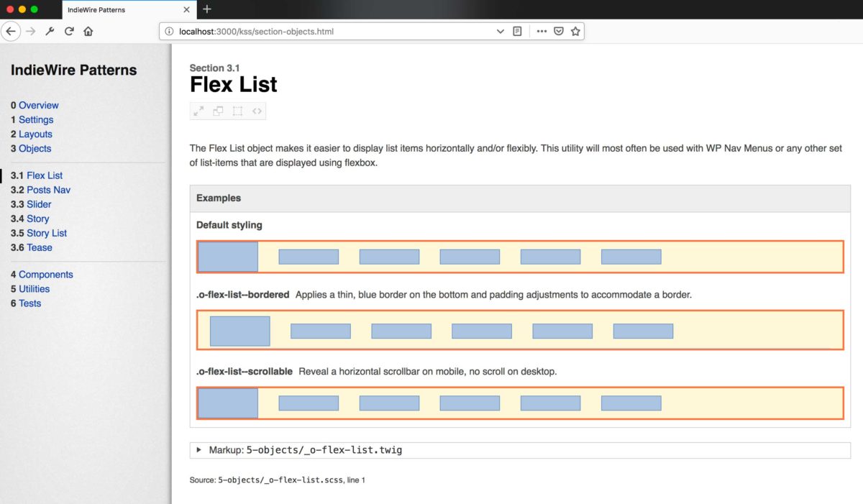Toggle markup code brackets icon
863x504 pixels.
point(257,111)
